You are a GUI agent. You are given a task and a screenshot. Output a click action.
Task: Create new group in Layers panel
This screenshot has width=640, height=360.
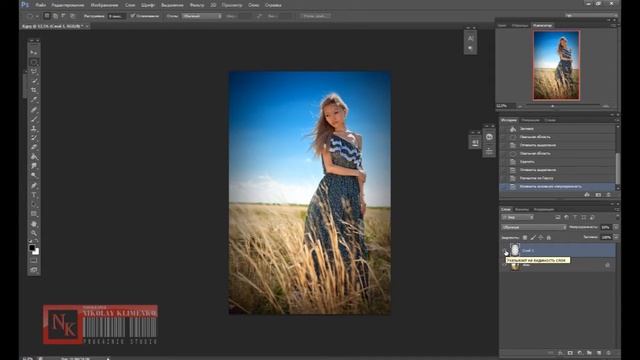tap(589, 353)
